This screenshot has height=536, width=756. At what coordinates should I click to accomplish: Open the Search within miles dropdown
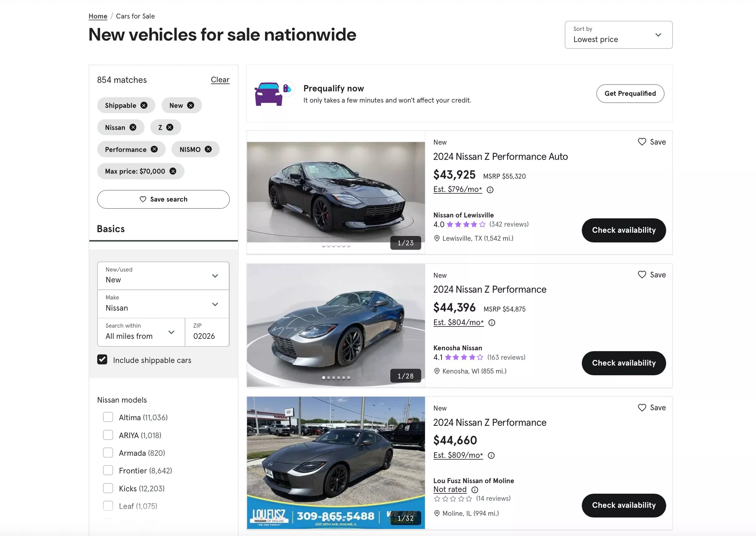[x=141, y=332]
